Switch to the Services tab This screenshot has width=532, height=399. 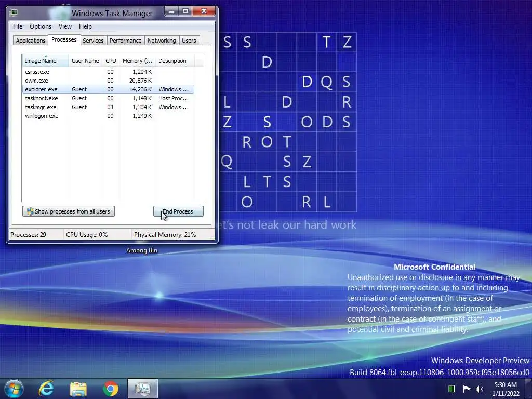coord(94,41)
